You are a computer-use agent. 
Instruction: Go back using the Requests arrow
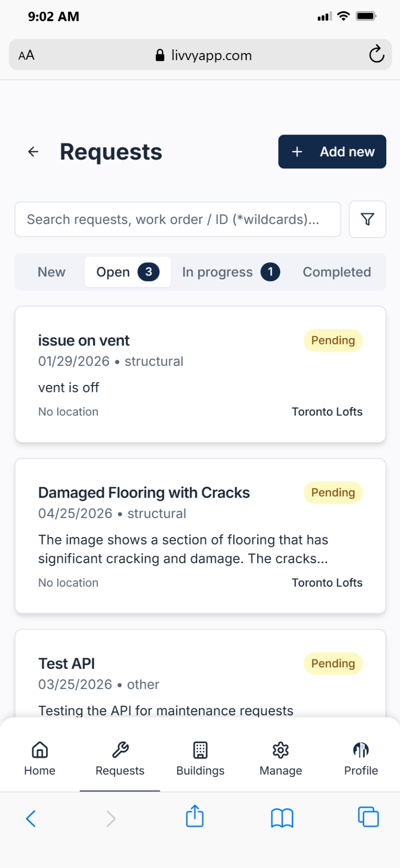33,152
